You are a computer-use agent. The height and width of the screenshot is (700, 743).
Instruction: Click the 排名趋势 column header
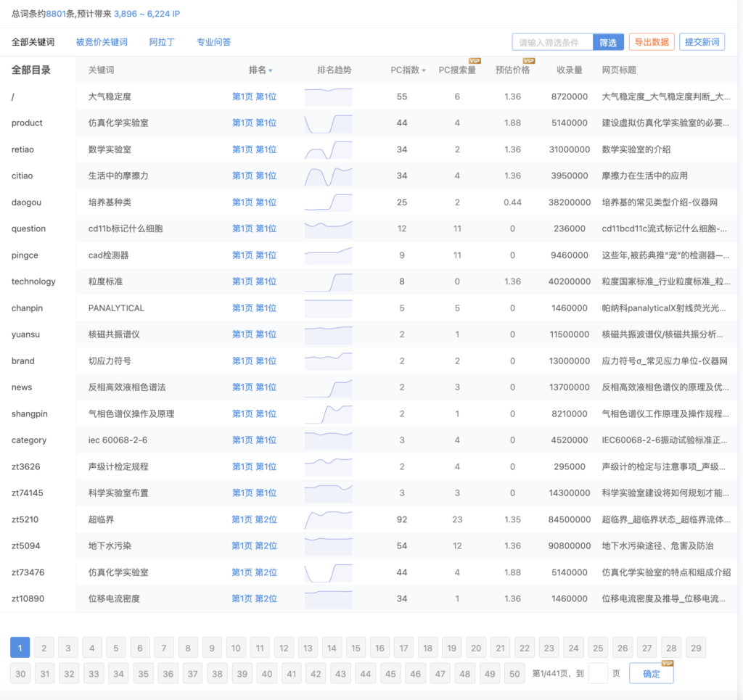click(334, 70)
